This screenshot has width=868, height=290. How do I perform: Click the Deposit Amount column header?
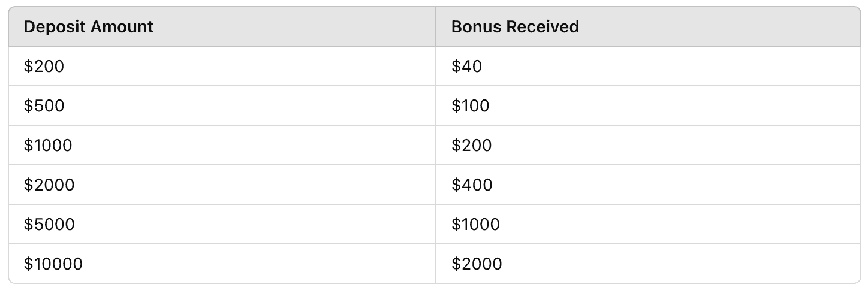coord(88,27)
